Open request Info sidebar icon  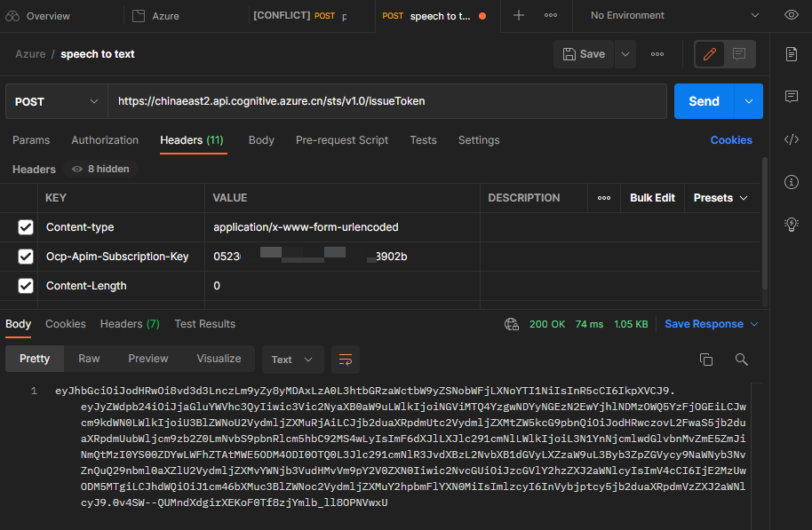[x=791, y=182]
